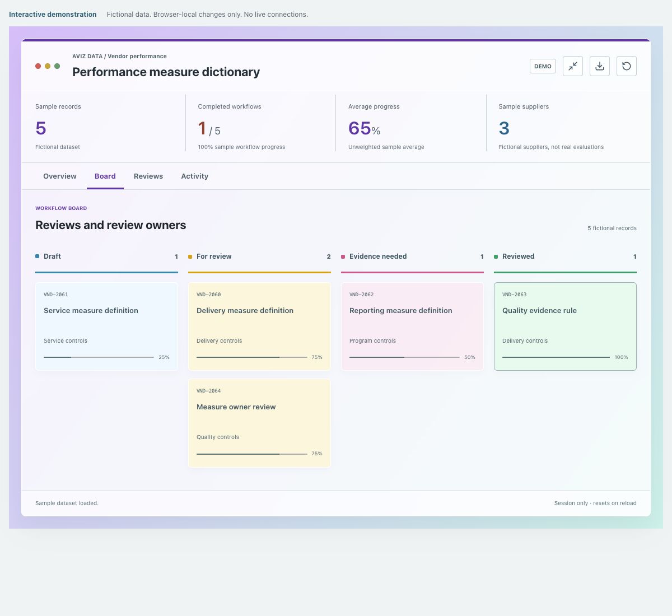Click the download export icon
This screenshot has height=616, width=672.
599,66
